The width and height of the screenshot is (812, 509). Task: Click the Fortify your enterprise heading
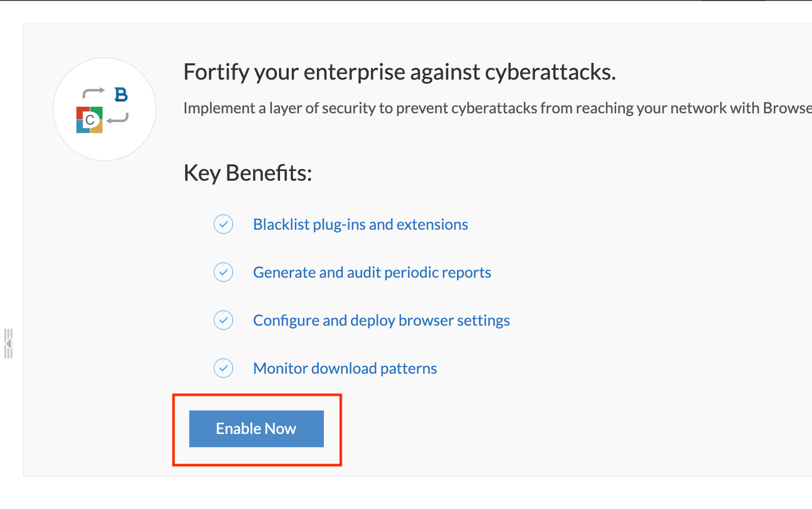399,72
